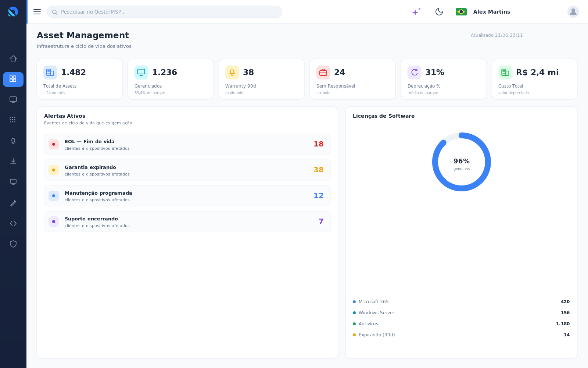588x368 pixels.
Task: Select the active grid dashboard sidebar icon
Action: [x=13, y=79]
